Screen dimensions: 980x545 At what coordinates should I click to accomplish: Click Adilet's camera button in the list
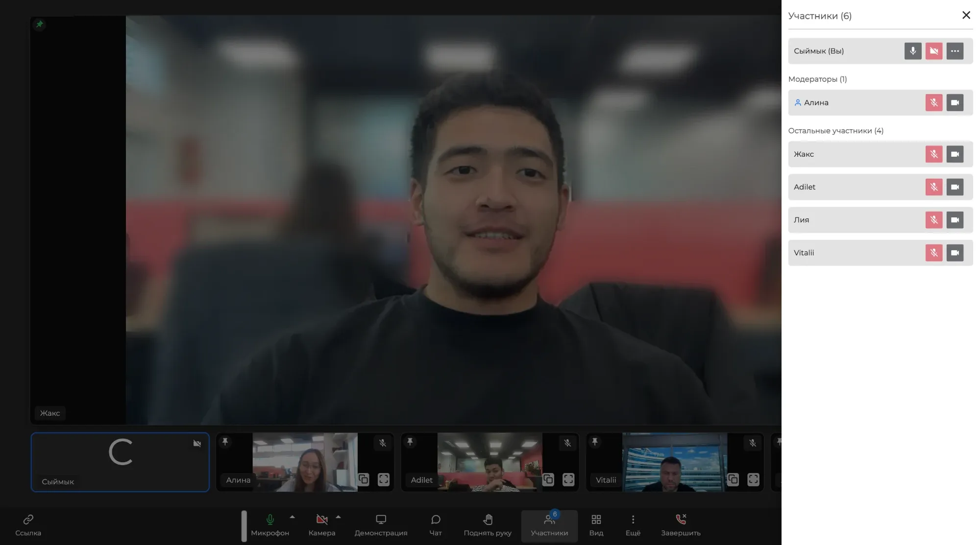pyautogui.click(x=955, y=187)
